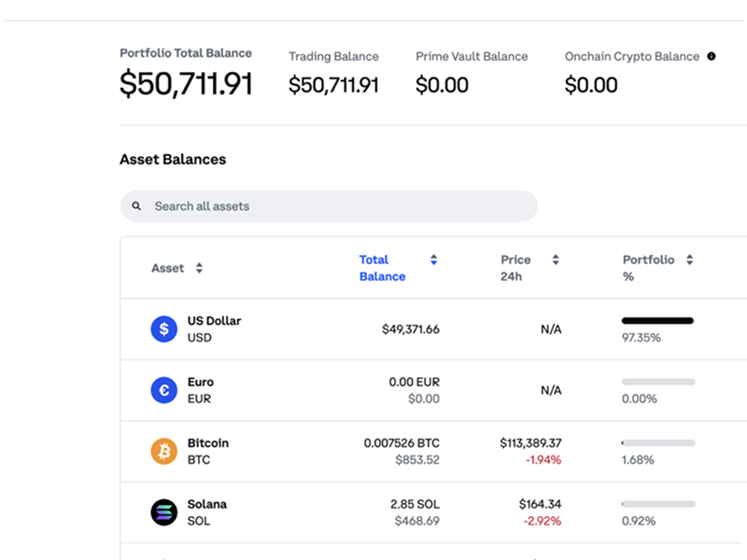This screenshot has height=560, width=747.
Task: Click the Bitcoin logo icon
Action: click(x=163, y=451)
